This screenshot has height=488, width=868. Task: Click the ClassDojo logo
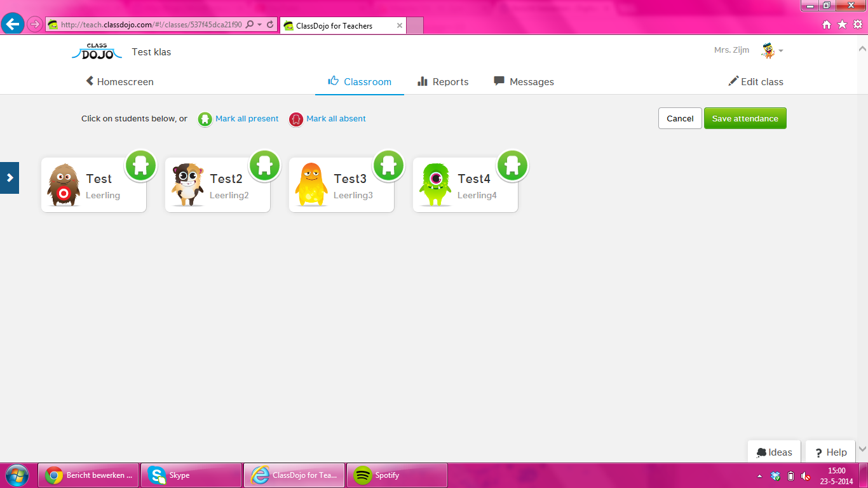97,51
